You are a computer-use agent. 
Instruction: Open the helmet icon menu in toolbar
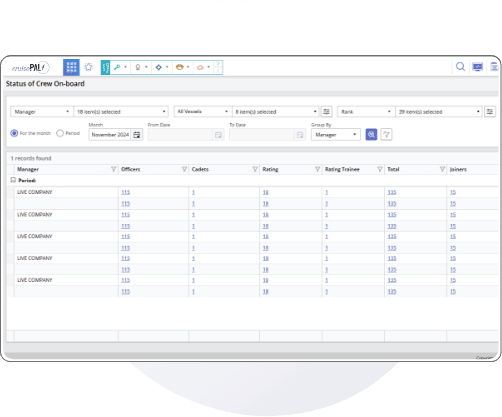click(x=182, y=67)
